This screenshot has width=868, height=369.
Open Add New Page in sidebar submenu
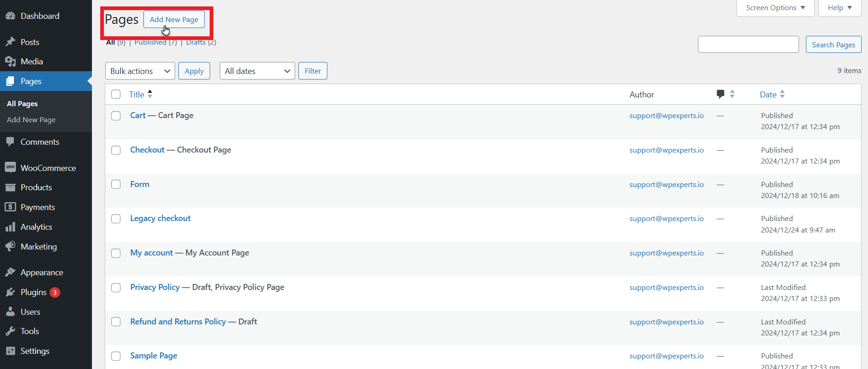[x=31, y=120]
